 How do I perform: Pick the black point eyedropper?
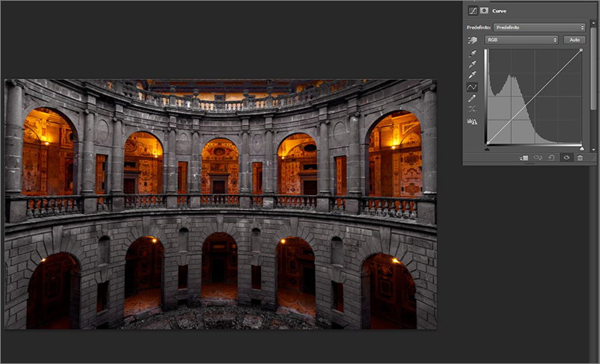pos(472,54)
